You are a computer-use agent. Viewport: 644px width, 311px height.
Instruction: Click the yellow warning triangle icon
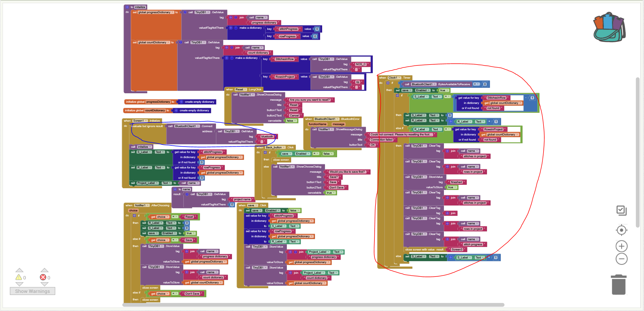[19, 277]
